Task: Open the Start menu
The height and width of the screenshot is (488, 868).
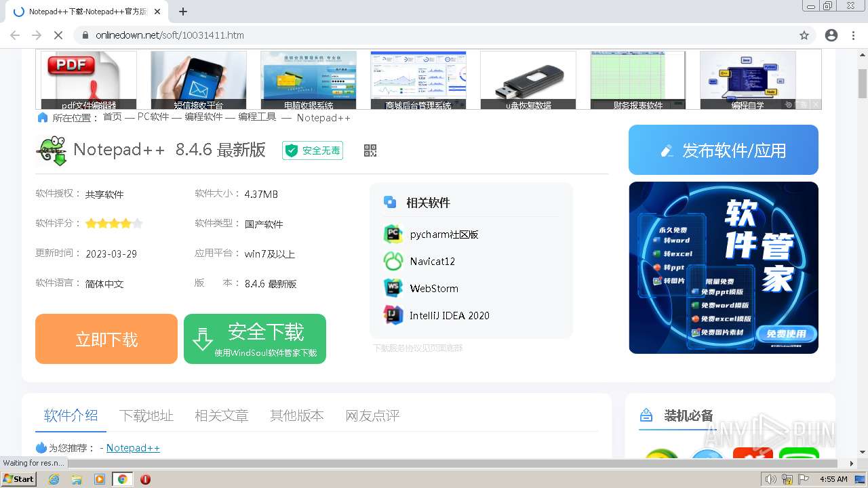Action: pos(19,479)
